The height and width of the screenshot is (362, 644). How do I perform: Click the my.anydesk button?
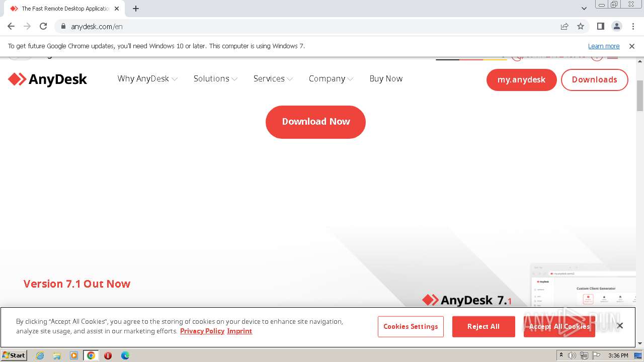click(x=521, y=79)
